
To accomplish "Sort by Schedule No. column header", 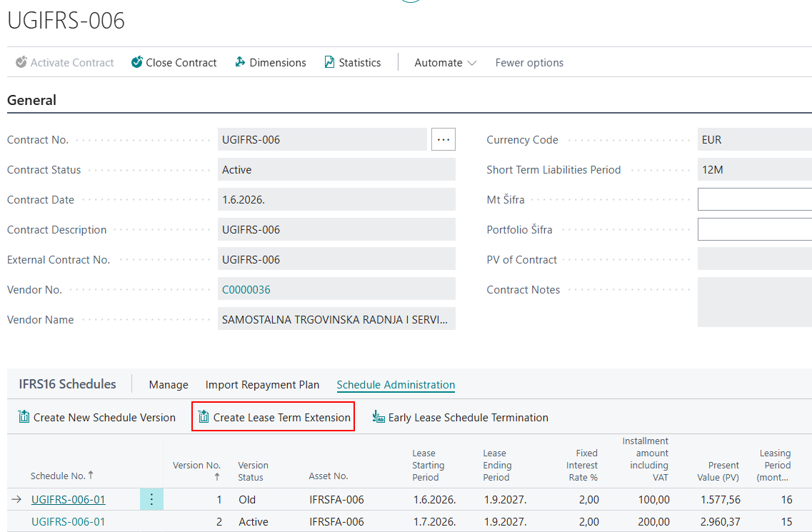I will point(61,476).
